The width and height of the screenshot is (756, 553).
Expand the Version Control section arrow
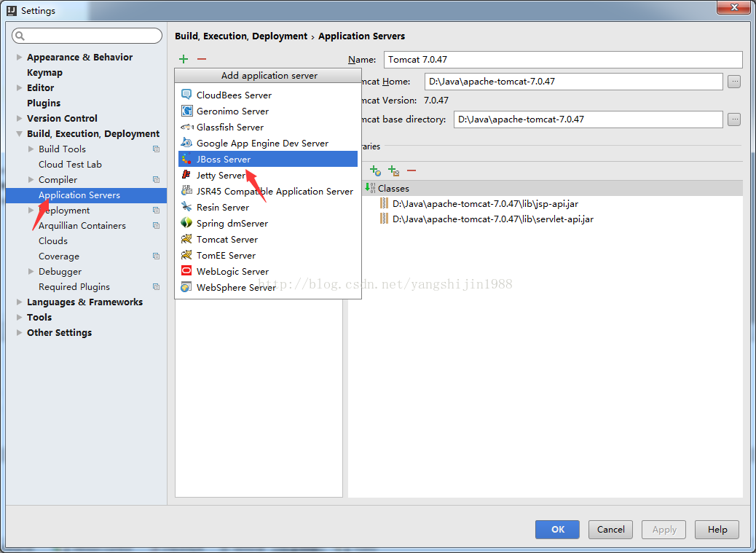[x=19, y=118]
